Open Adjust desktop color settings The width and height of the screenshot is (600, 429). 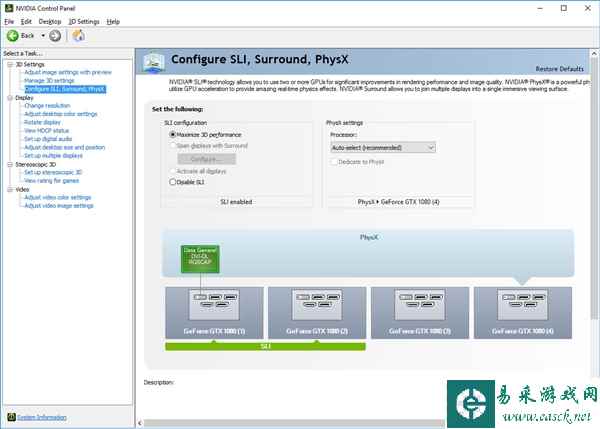pos(60,114)
